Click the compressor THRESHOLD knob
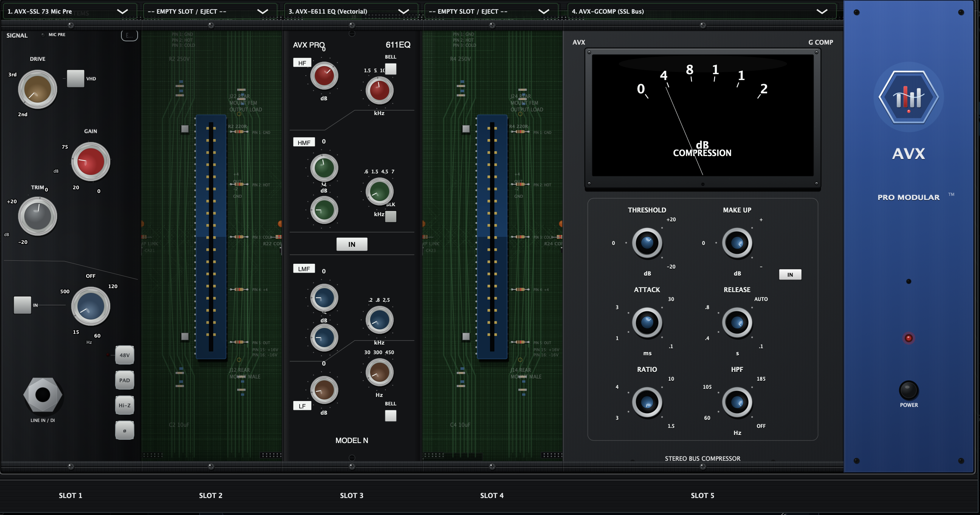This screenshot has height=515, width=980. pos(647,243)
